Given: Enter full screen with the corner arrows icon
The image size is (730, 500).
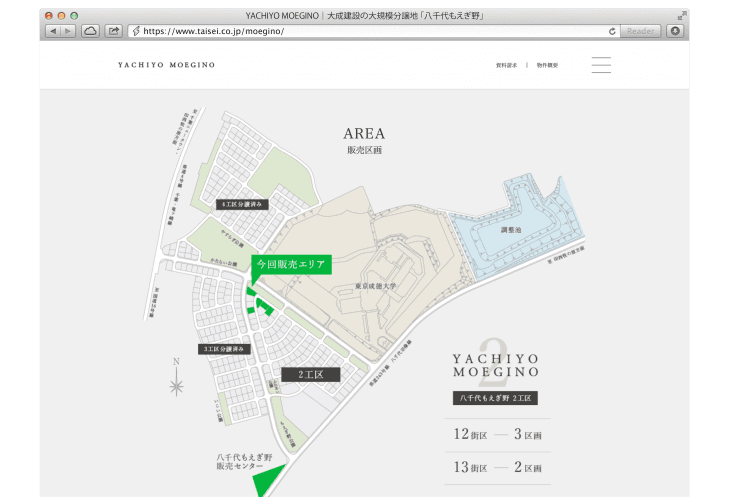Looking at the screenshot, I should tap(682, 15).
